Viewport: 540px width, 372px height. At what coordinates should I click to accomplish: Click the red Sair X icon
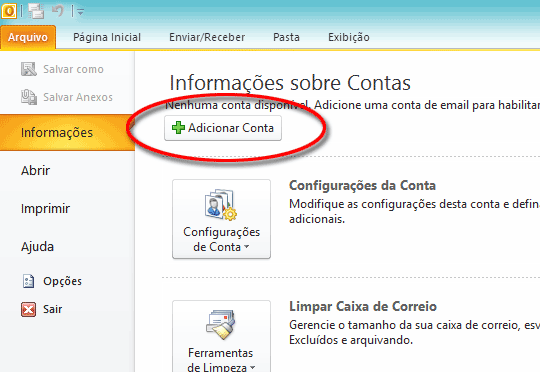[28, 309]
